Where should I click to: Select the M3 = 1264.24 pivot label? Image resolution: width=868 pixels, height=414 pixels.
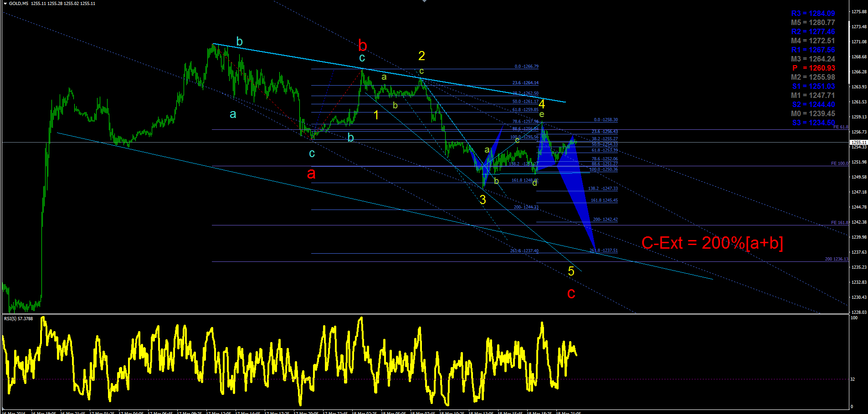[813, 59]
